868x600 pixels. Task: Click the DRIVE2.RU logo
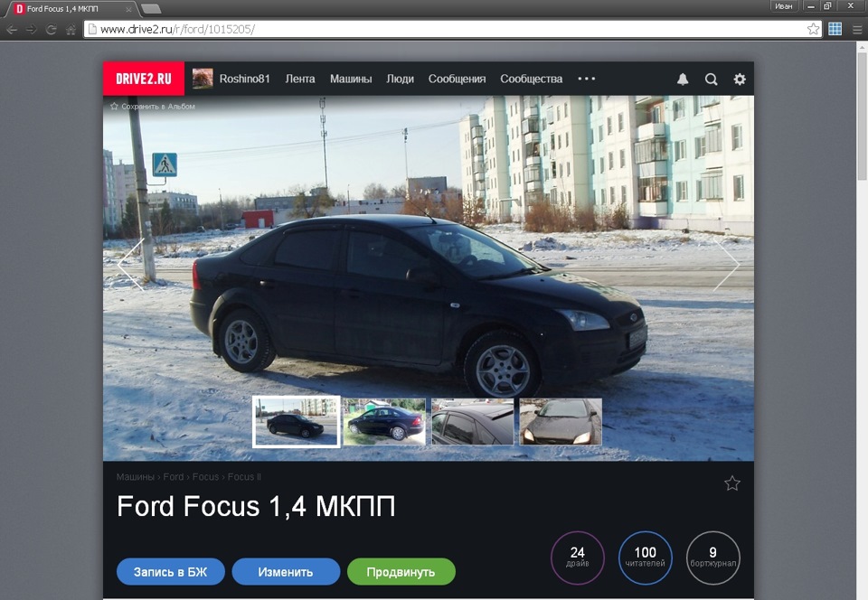pyautogui.click(x=144, y=79)
